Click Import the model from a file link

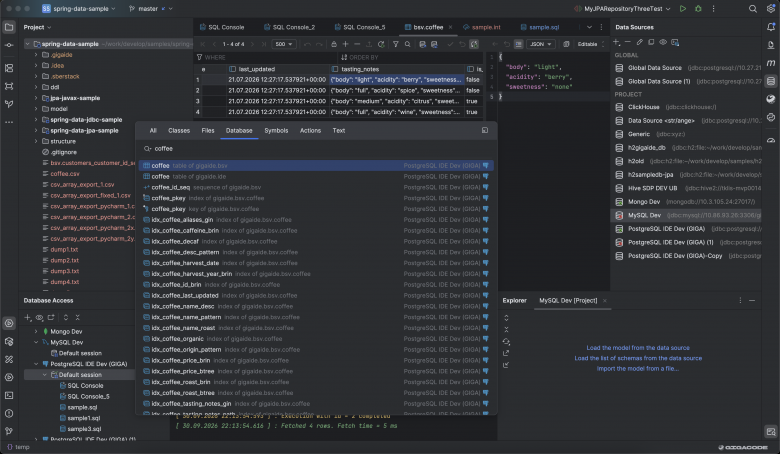coord(638,368)
